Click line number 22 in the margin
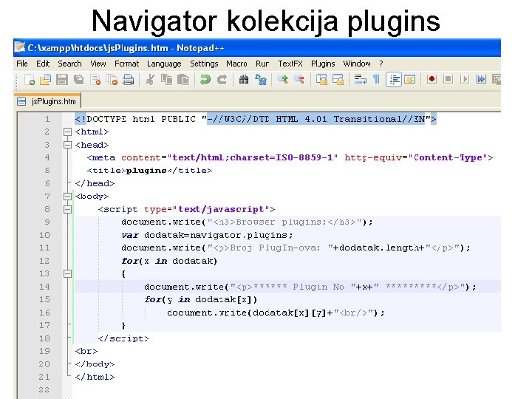Viewport: 532px width, 399px height. [x=44, y=390]
